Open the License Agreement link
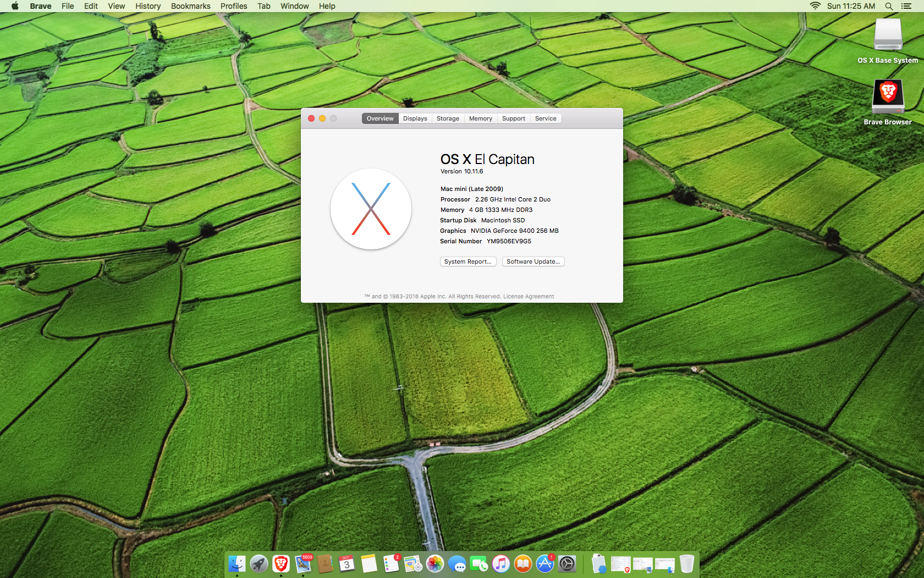This screenshot has width=924, height=578. click(x=528, y=296)
